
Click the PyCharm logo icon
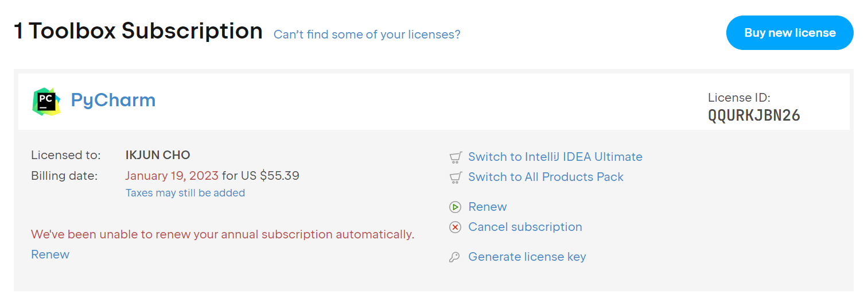[46, 102]
